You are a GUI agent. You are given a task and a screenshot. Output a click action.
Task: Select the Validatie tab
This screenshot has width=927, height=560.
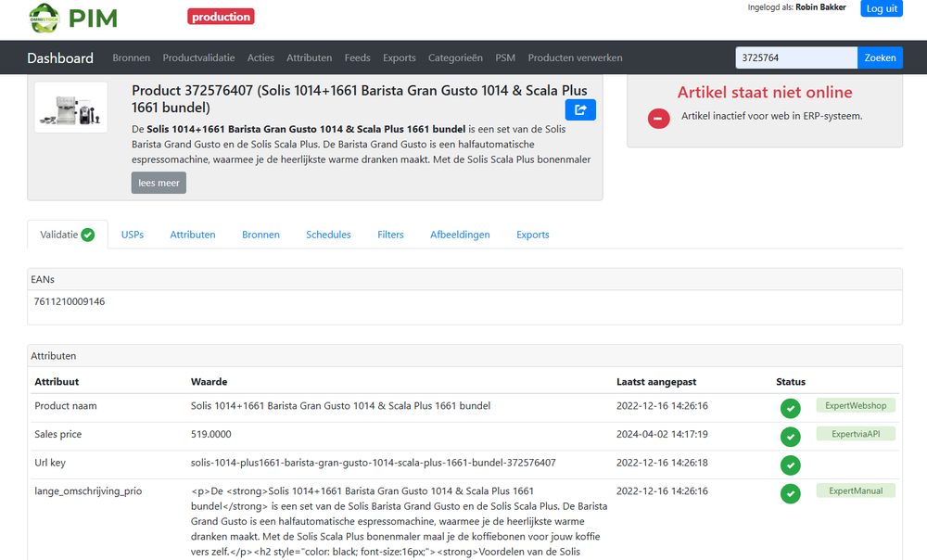(68, 235)
